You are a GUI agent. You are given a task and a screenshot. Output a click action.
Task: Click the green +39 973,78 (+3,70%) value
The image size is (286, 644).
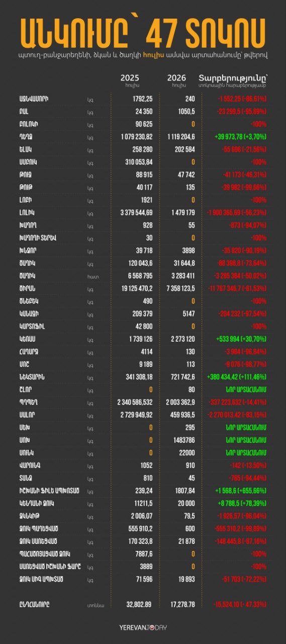(240, 136)
